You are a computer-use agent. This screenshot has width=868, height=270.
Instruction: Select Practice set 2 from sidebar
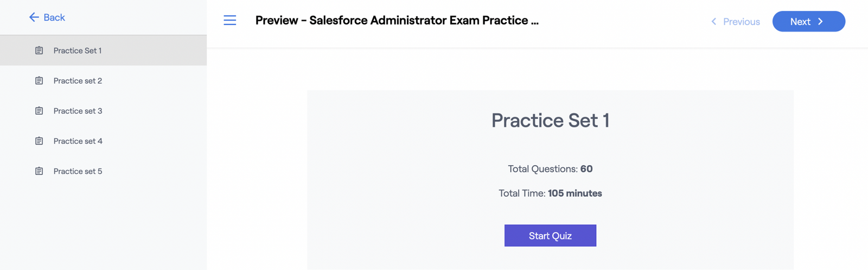click(103, 80)
